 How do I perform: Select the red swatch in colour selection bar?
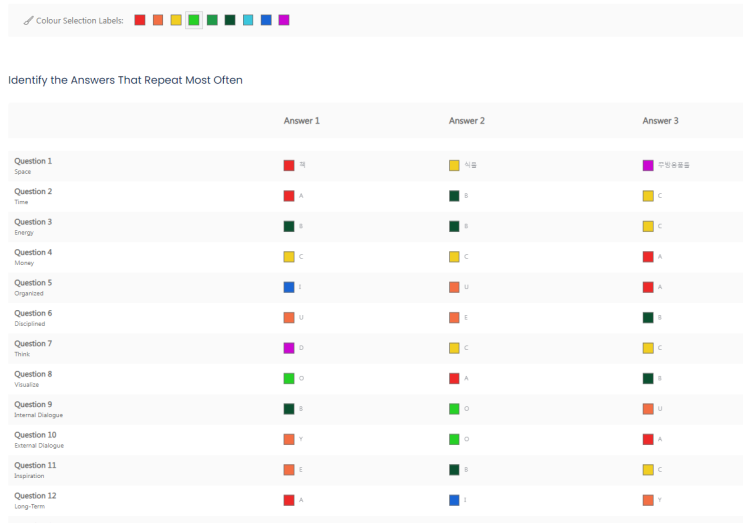coord(140,20)
